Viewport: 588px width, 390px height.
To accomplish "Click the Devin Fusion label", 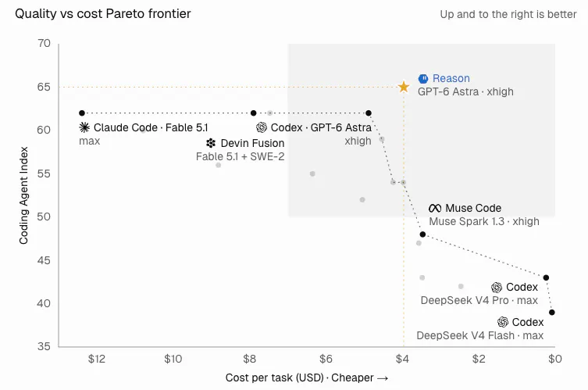I will point(252,143).
